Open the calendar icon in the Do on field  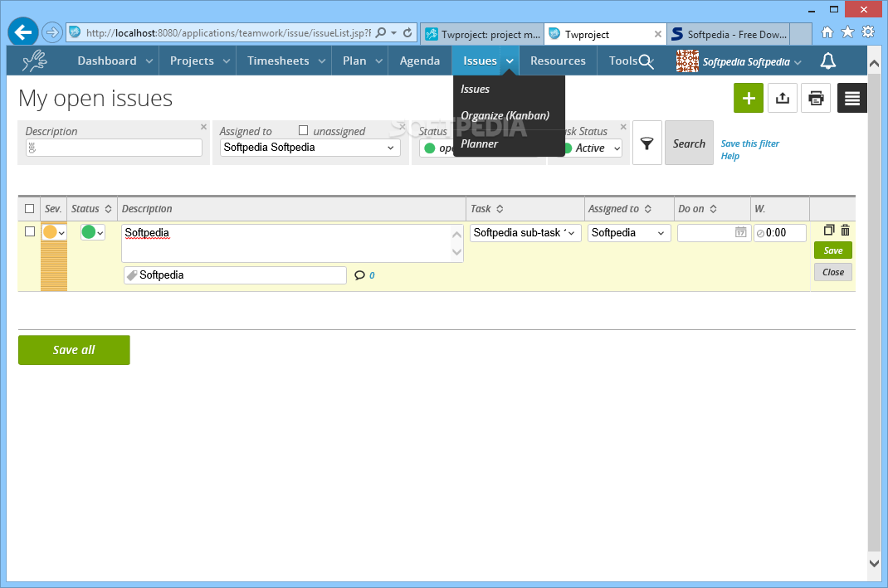click(740, 232)
